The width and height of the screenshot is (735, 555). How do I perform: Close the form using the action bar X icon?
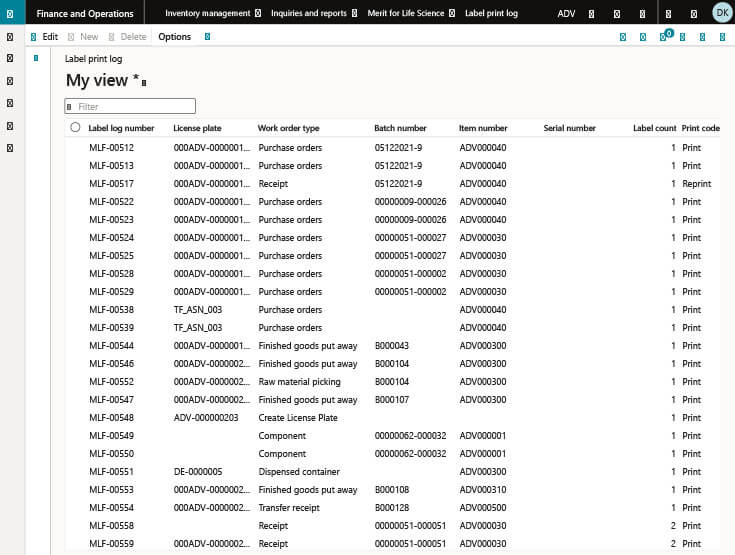pos(724,37)
